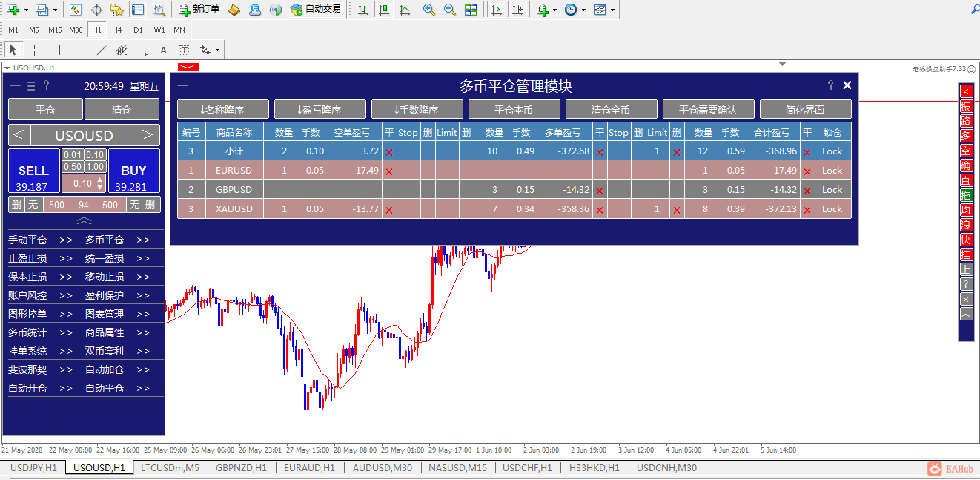980x480 pixels.
Task: Select the trendline tool
Action: point(101,50)
